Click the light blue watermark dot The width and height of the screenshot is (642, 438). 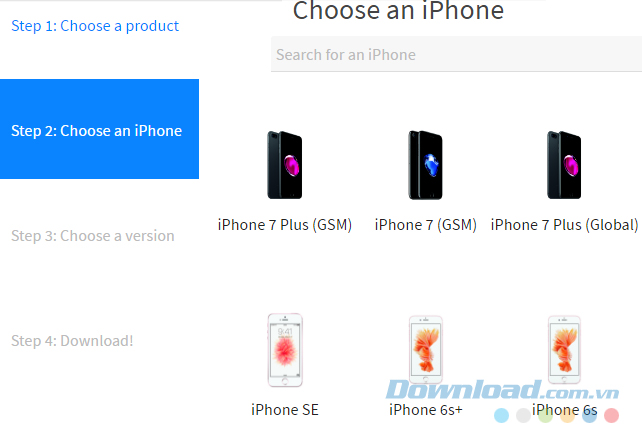pos(502,415)
